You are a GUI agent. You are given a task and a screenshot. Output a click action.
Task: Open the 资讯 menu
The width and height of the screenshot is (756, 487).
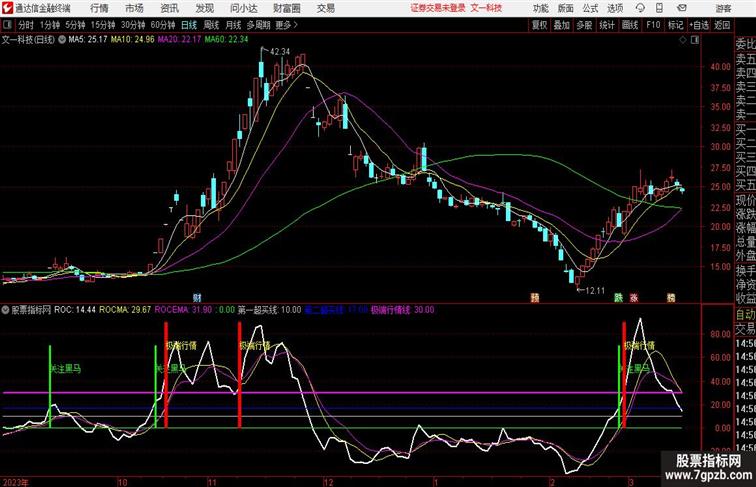point(169,8)
